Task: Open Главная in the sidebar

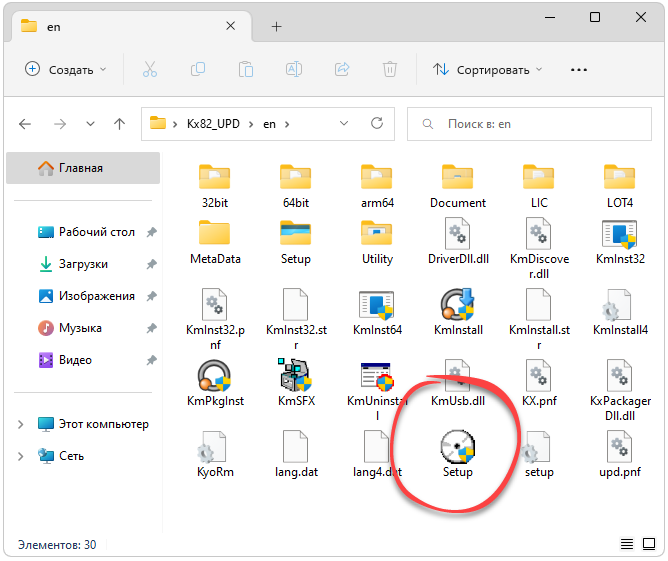Action: 83,168
